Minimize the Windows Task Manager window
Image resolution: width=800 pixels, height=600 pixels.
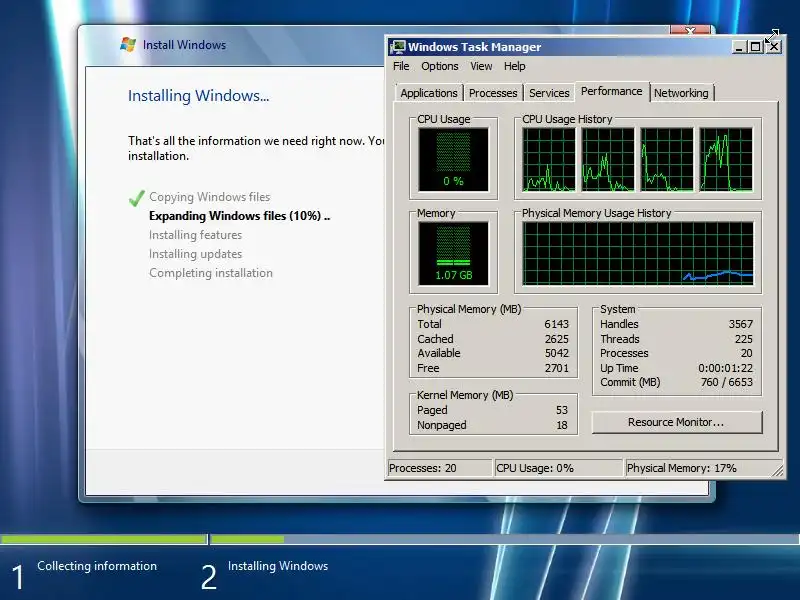pos(739,47)
